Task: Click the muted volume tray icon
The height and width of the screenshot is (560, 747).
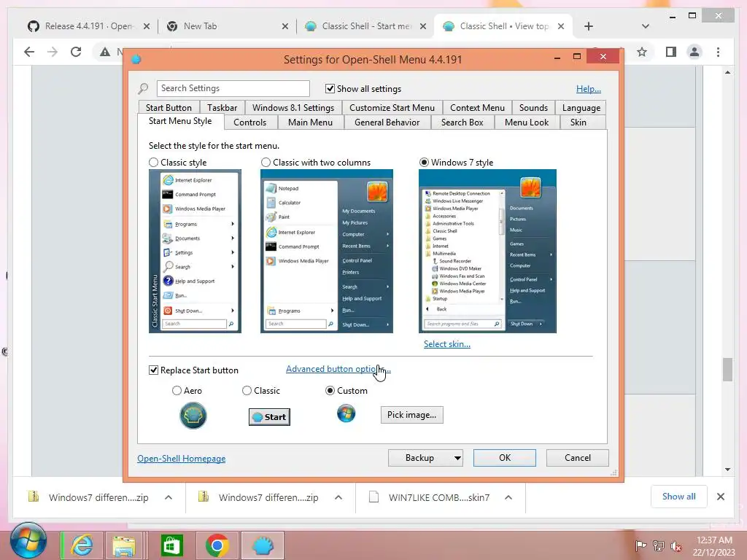Action: [x=676, y=545]
